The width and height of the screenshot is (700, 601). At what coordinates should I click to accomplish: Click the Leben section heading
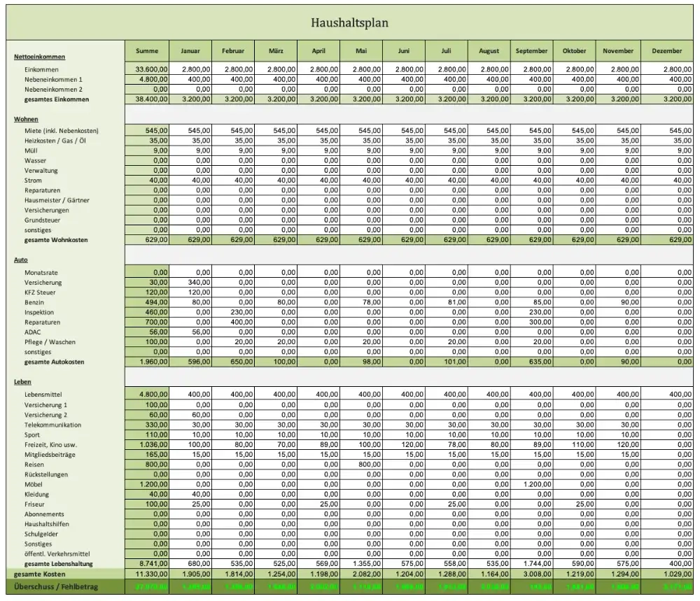click(x=22, y=382)
